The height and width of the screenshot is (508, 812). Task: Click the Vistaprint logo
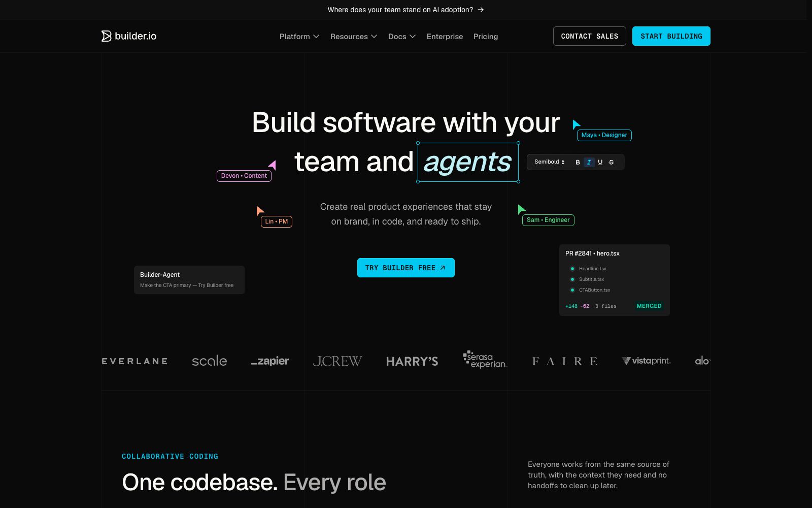click(x=646, y=361)
